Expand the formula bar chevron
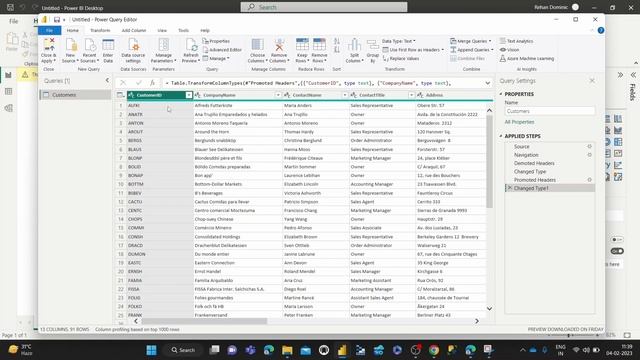The image size is (640, 360). [488, 83]
